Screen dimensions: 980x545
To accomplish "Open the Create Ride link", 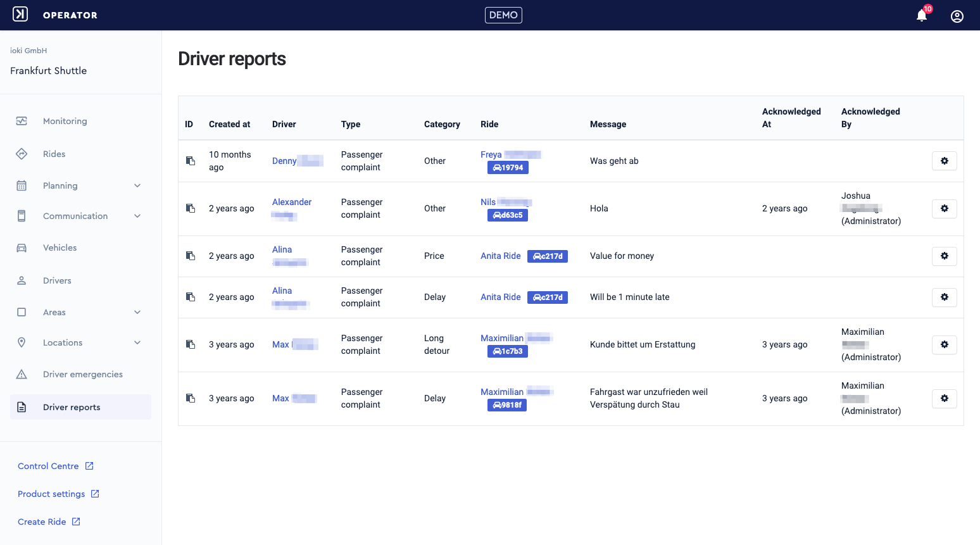I will (49, 522).
